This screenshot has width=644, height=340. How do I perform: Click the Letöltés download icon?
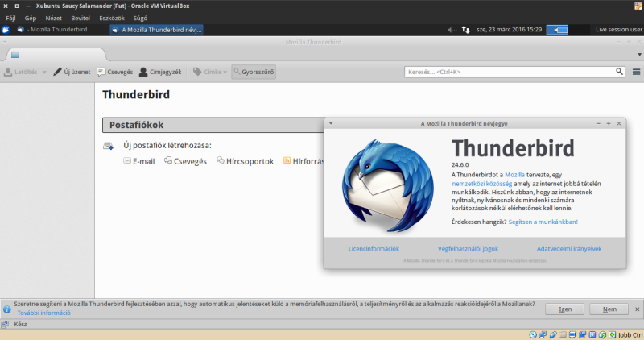click(8, 72)
